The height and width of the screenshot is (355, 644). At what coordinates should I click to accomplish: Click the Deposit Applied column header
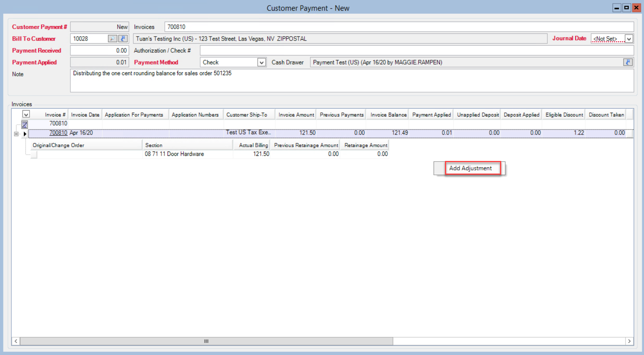[x=521, y=115]
